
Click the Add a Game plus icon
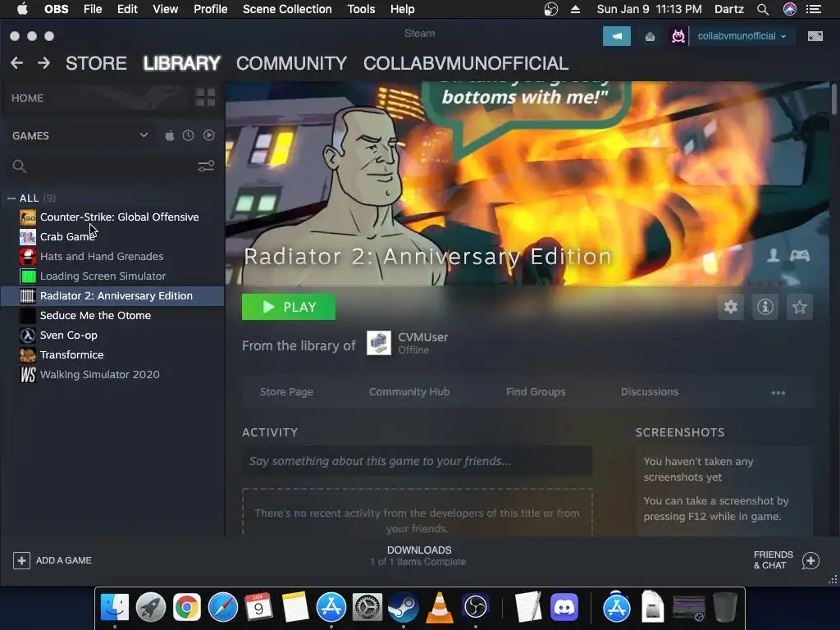[x=21, y=560]
